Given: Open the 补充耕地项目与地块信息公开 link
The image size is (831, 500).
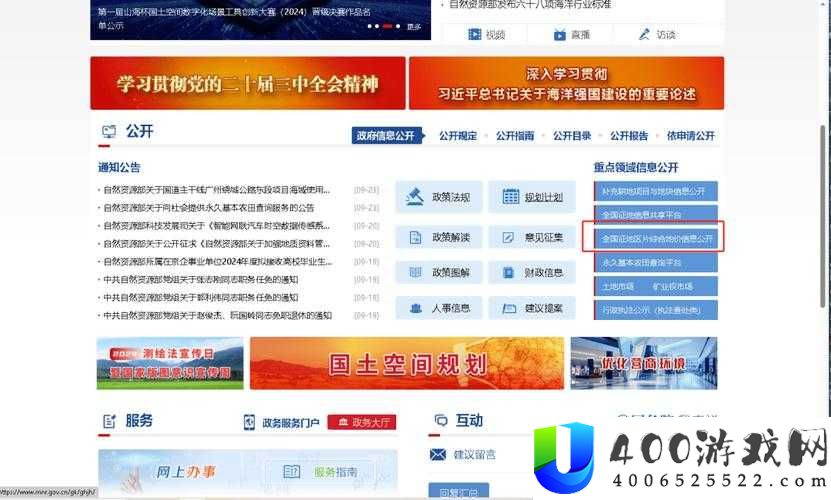Looking at the screenshot, I should click(x=656, y=191).
